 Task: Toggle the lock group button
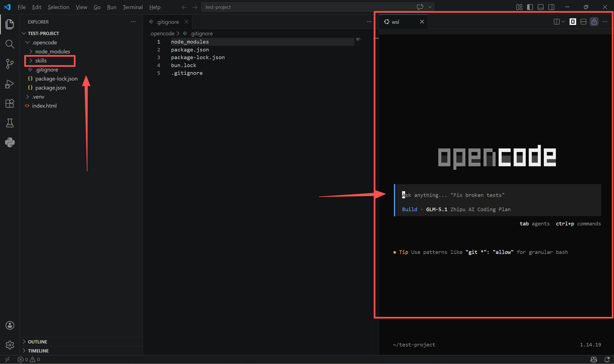[x=594, y=22]
